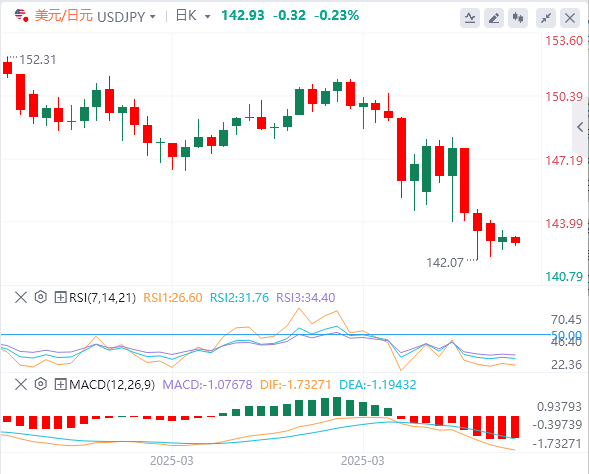The image size is (589, 474).
Task: Click the RSI3:34.40 value
Action: pos(305,298)
